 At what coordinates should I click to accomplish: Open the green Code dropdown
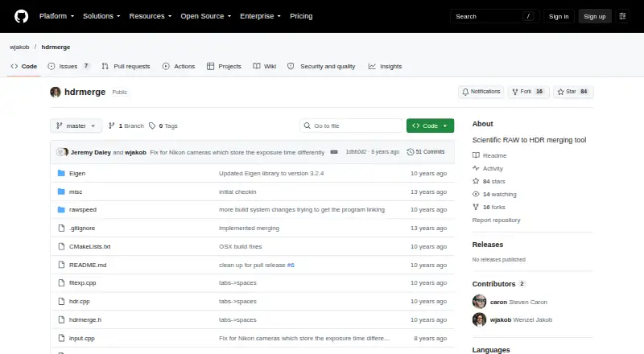(x=430, y=126)
